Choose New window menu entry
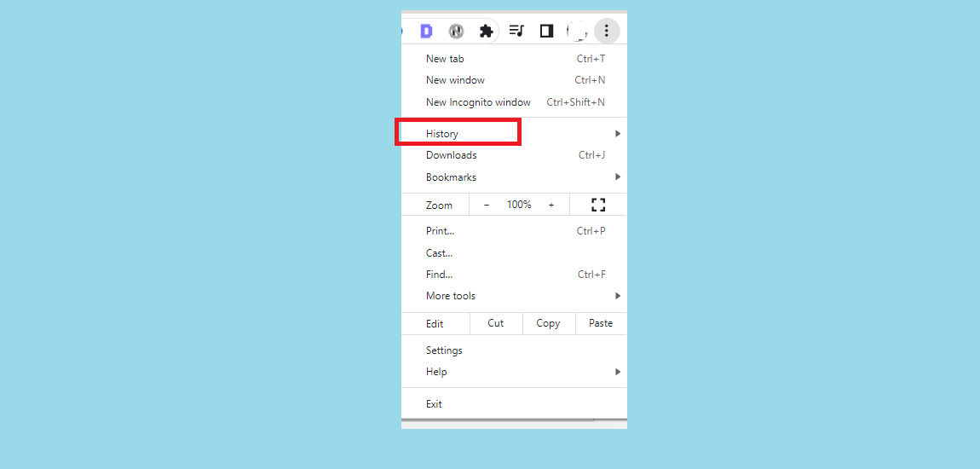Viewport: 980px width, 469px height. point(514,80)
